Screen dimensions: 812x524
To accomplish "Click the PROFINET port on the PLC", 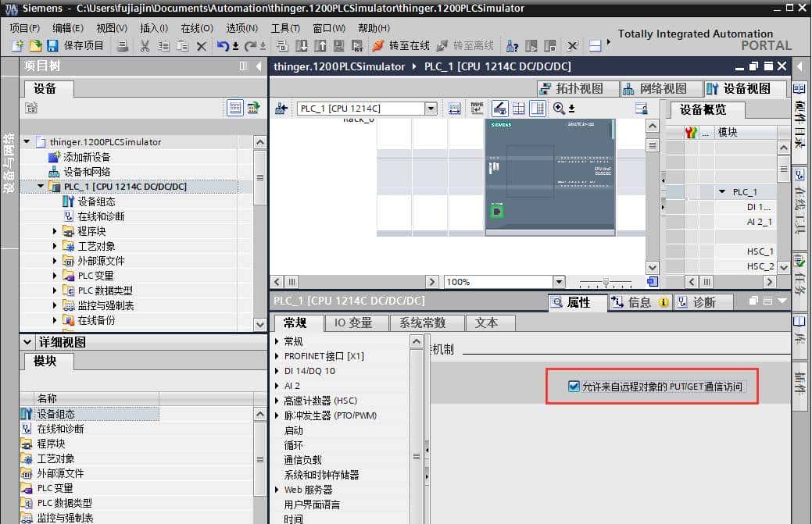I will pos(495,211).
